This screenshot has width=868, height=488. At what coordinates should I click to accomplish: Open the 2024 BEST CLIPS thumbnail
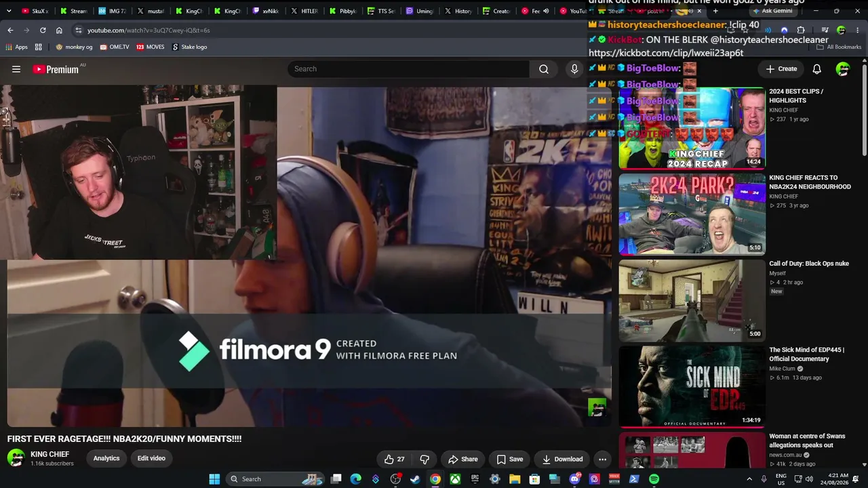pyautogui.click(x=692, y=128)
